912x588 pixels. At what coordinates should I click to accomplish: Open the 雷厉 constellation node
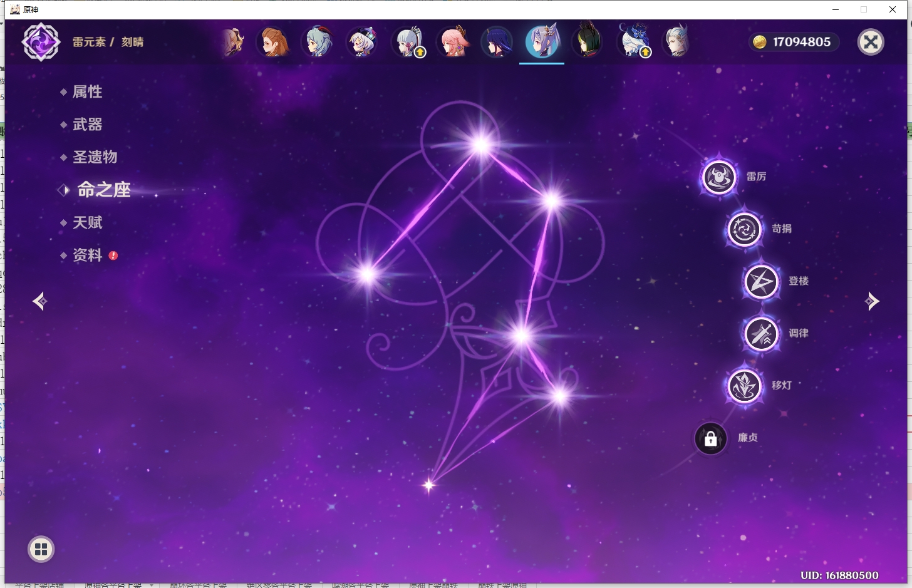[x=719, y=177]
